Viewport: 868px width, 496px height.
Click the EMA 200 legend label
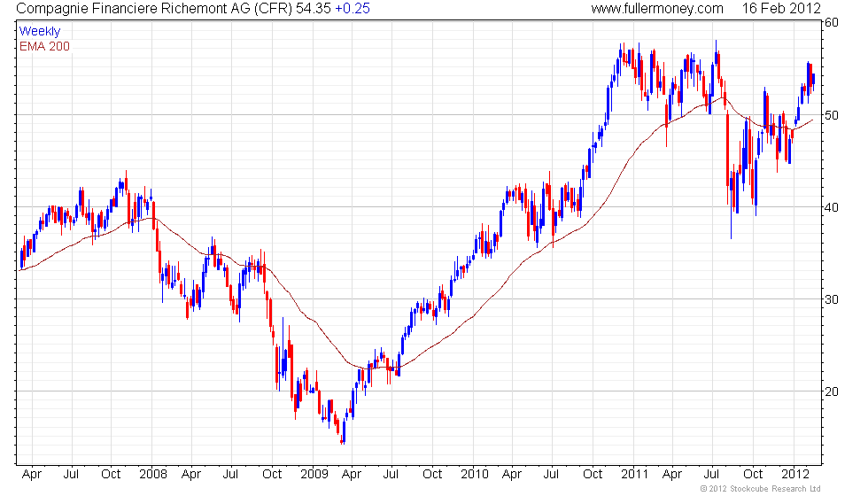(x=45, y=46)
